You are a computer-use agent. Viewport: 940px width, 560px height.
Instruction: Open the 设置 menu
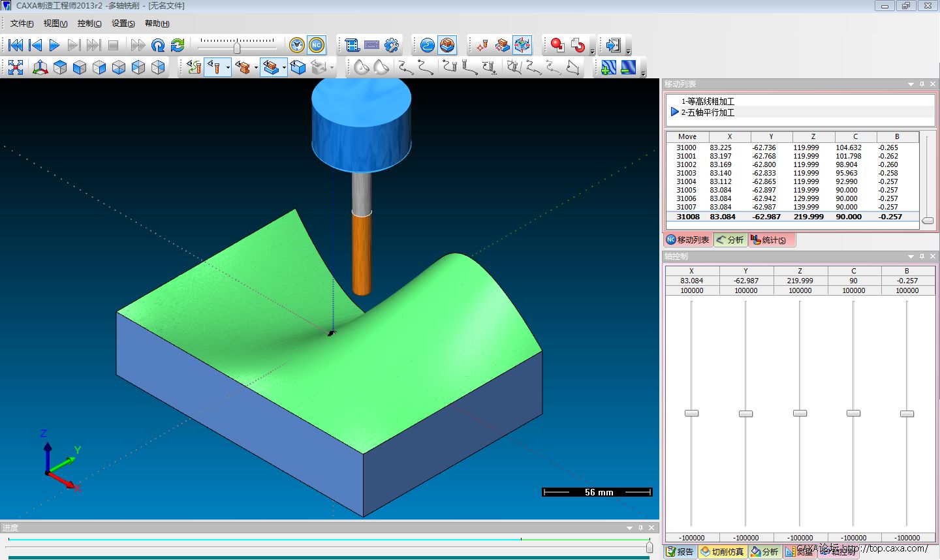tap(123, 23)
